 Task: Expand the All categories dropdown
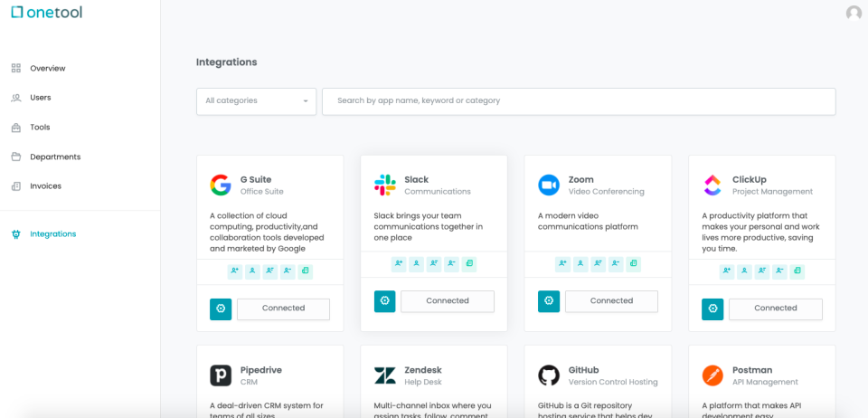pos(256,101)
